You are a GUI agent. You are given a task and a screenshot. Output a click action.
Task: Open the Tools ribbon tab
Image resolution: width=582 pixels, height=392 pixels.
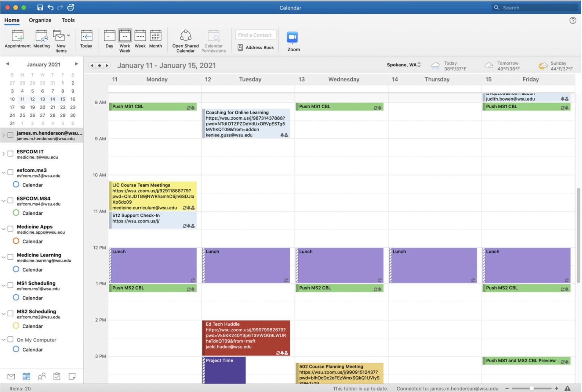(68, 20)
